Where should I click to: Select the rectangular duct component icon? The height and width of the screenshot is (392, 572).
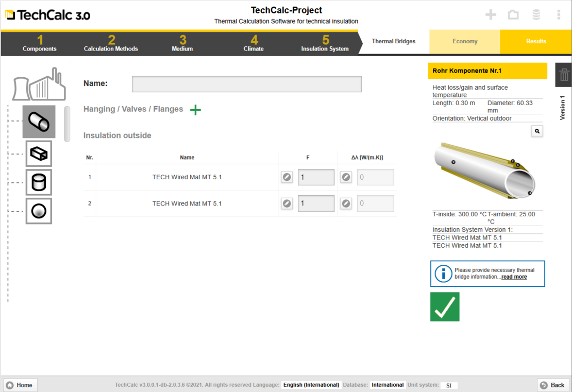tap(39, 154)
